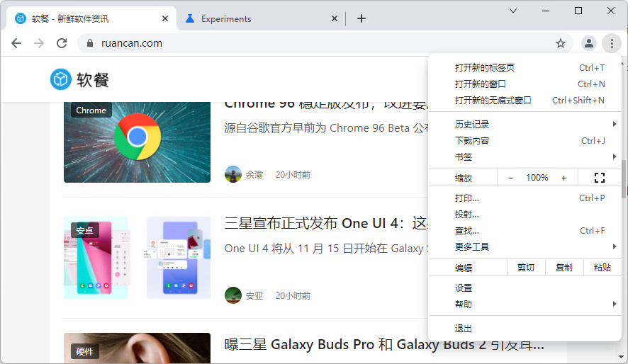The image size is (628, 364).
Task: Open a new tab with the plus icon
Action: pos(361,18)
